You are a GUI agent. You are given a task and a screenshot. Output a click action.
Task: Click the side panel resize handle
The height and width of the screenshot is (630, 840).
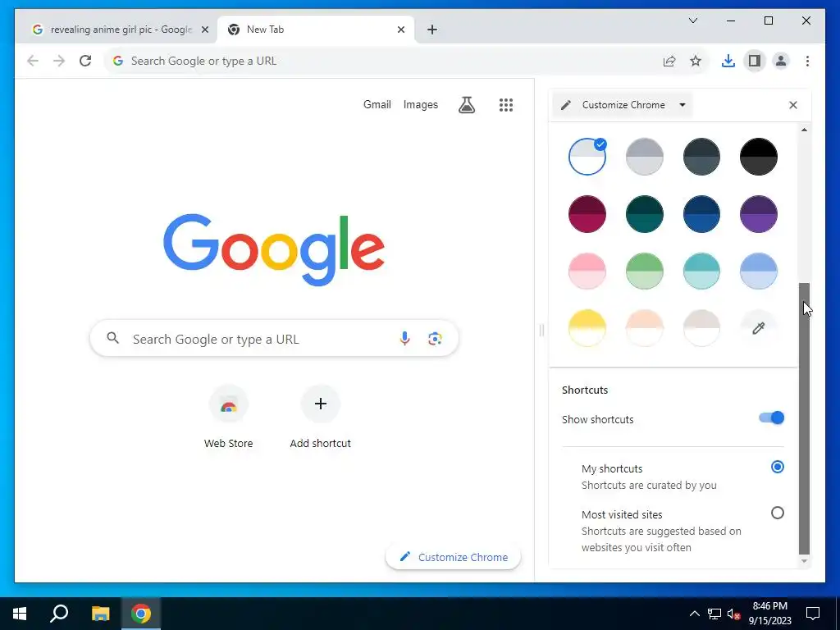coord(541,330)
